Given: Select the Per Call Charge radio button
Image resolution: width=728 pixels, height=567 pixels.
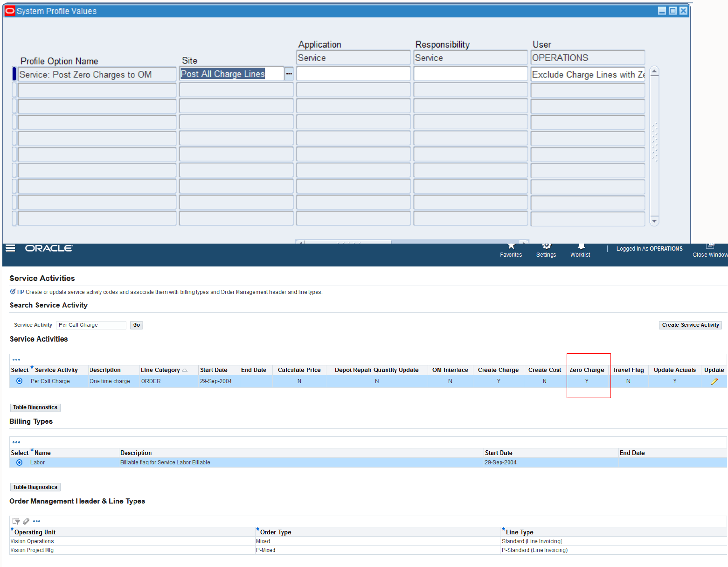Looking at the screenshot, I should (19, 381).
